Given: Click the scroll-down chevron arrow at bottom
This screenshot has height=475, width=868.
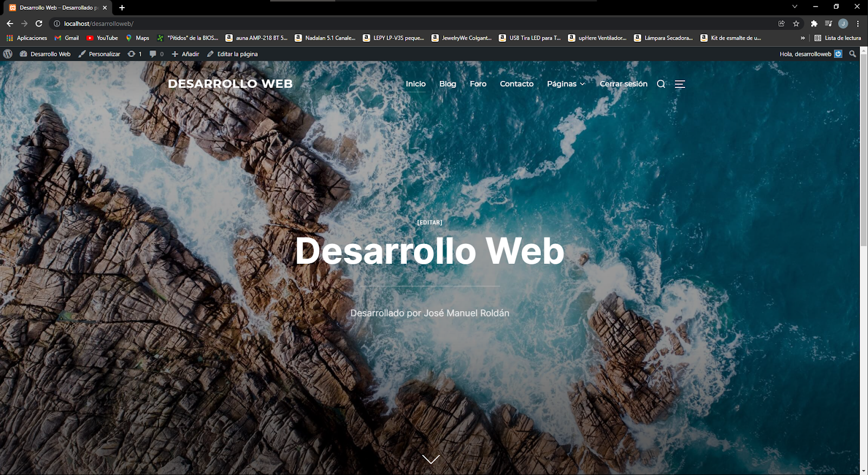Looking at the screenshot, I should click(x=431, y=459).
